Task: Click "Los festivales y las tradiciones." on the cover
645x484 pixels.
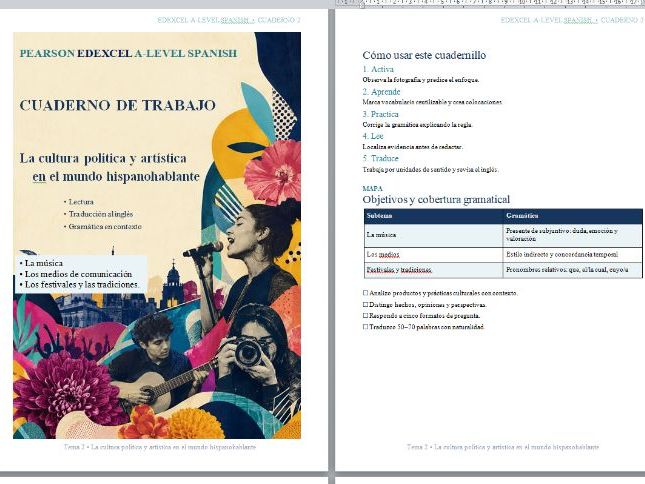Action: (x=82, y=285)
